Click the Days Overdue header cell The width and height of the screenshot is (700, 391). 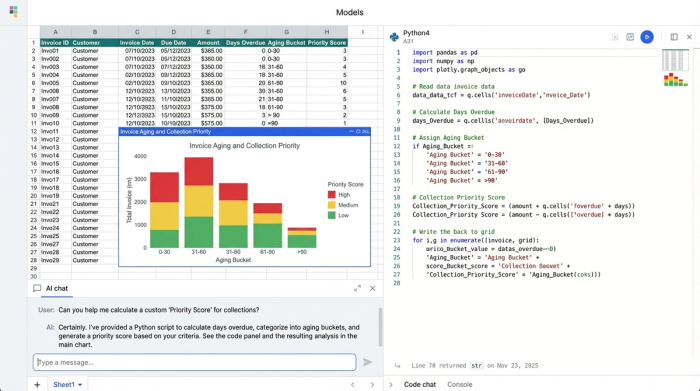(x=246, y=43)
